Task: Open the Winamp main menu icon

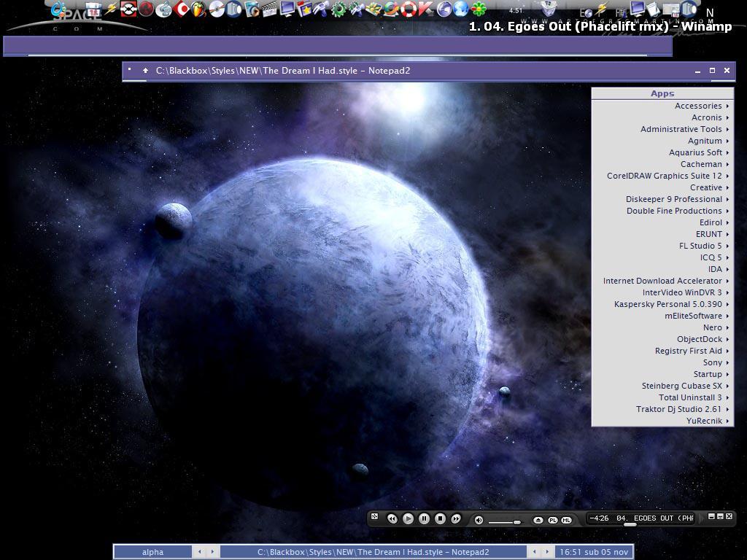Action: (x=374, y=516)
